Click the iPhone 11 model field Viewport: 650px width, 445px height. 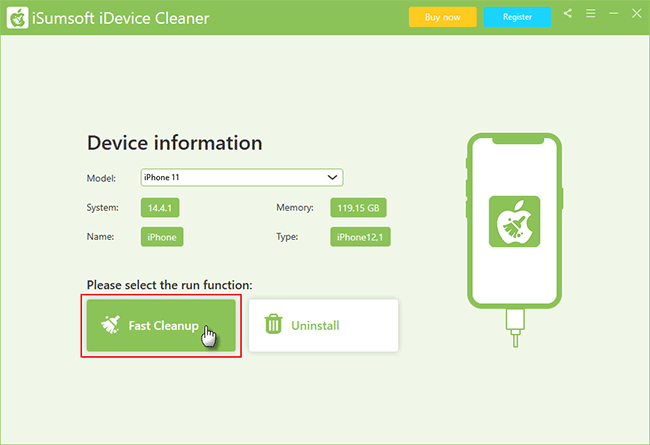(242, 178)
